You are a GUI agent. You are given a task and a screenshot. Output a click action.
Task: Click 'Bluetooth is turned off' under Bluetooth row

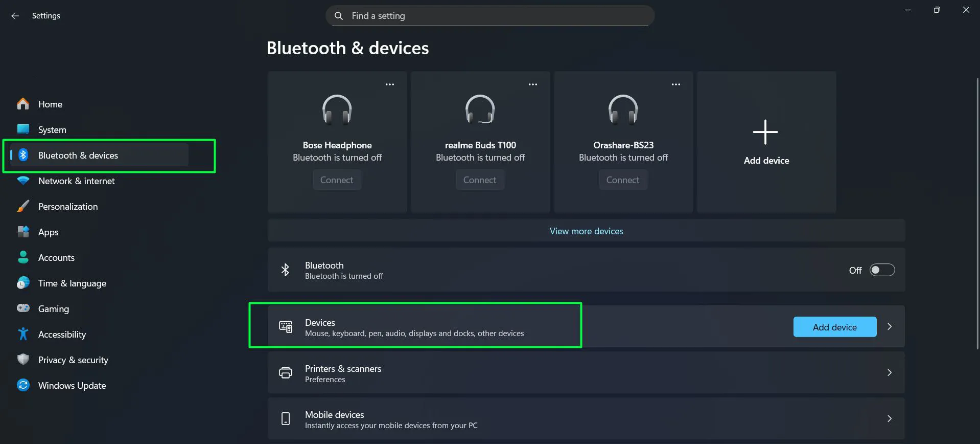(x=344, y=276)
